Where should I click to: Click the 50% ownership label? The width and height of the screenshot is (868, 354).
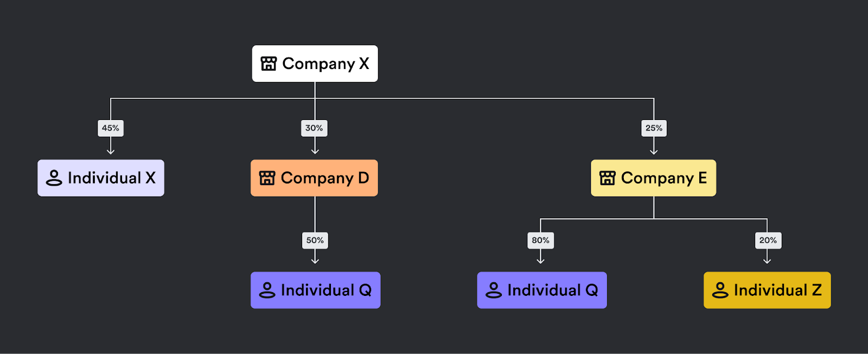(315, 241)
